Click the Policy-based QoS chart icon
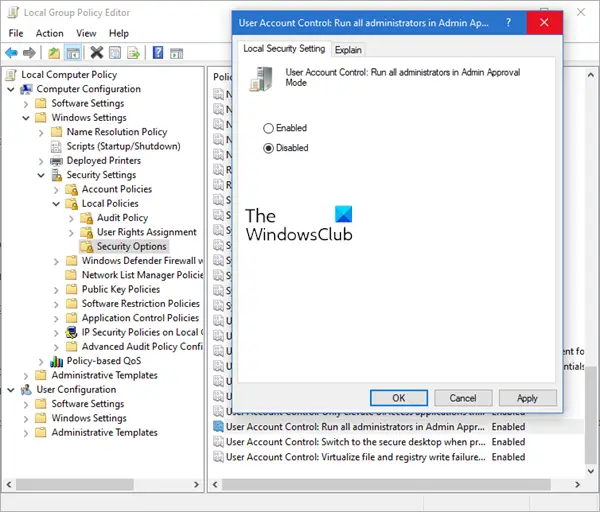 pyautogui.click(x=56, y=361)
